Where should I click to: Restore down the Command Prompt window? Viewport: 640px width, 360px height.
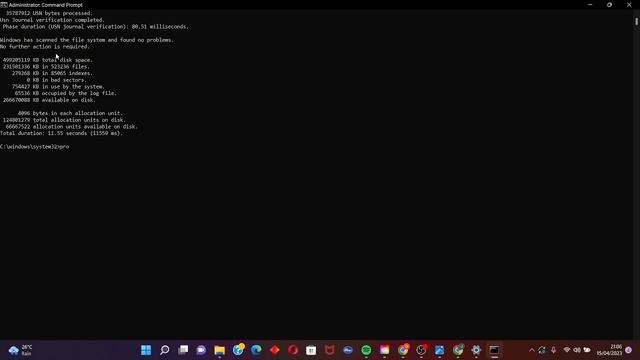pos(609,5)
